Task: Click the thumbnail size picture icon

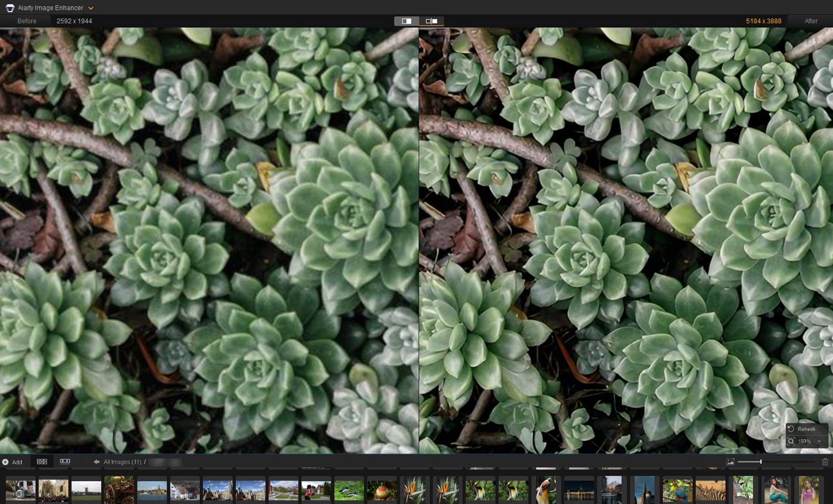Action: pos(730,462)
